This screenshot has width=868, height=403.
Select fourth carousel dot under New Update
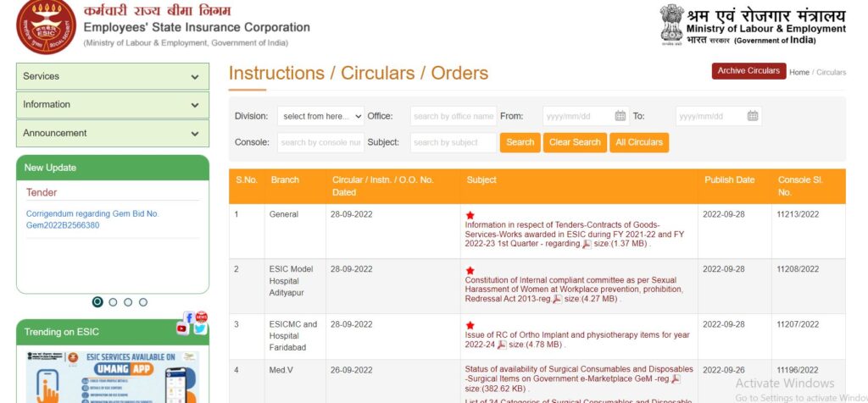point(142,302)
